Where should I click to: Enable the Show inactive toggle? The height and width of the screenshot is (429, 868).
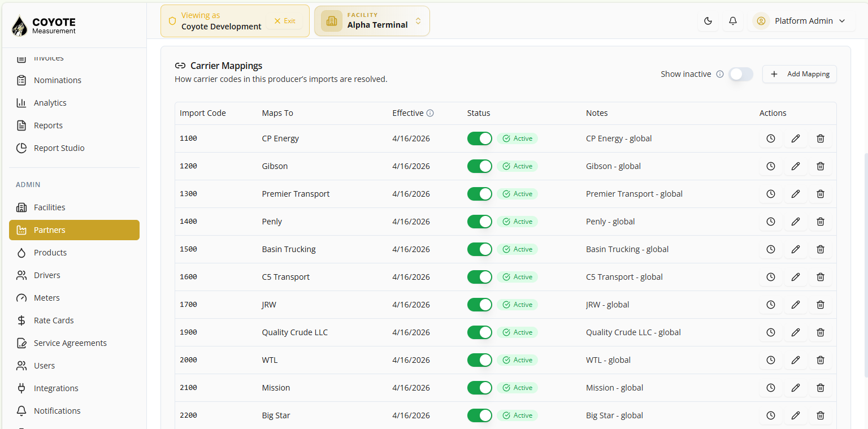tap(741, 74)
